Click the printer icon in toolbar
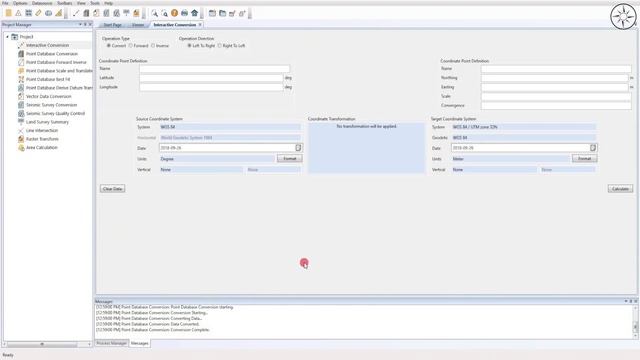 tap(184, 13)
